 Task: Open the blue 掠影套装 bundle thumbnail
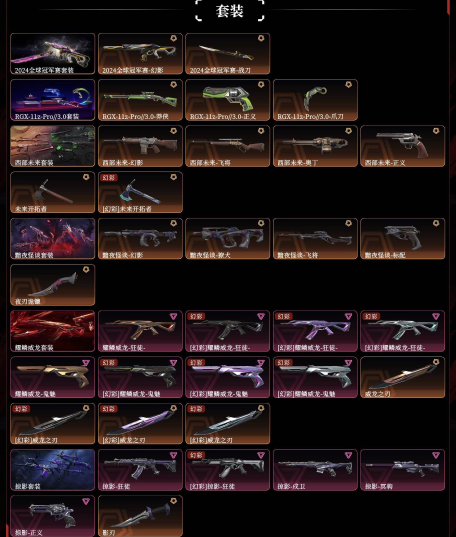[x=53, y=470]
